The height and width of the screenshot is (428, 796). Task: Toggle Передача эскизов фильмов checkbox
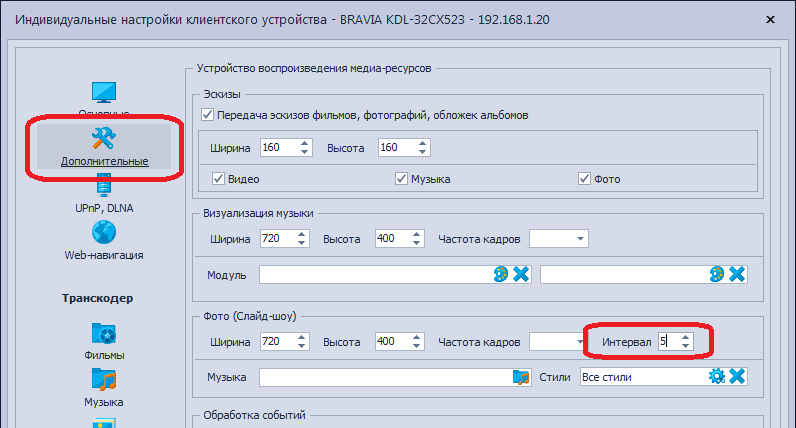[x=208, y=115]
